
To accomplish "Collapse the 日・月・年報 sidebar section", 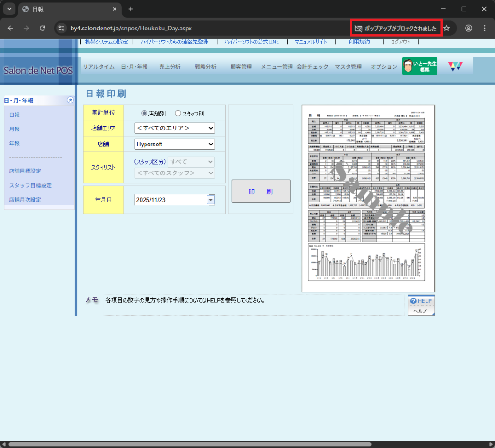I will click(70, 100).
